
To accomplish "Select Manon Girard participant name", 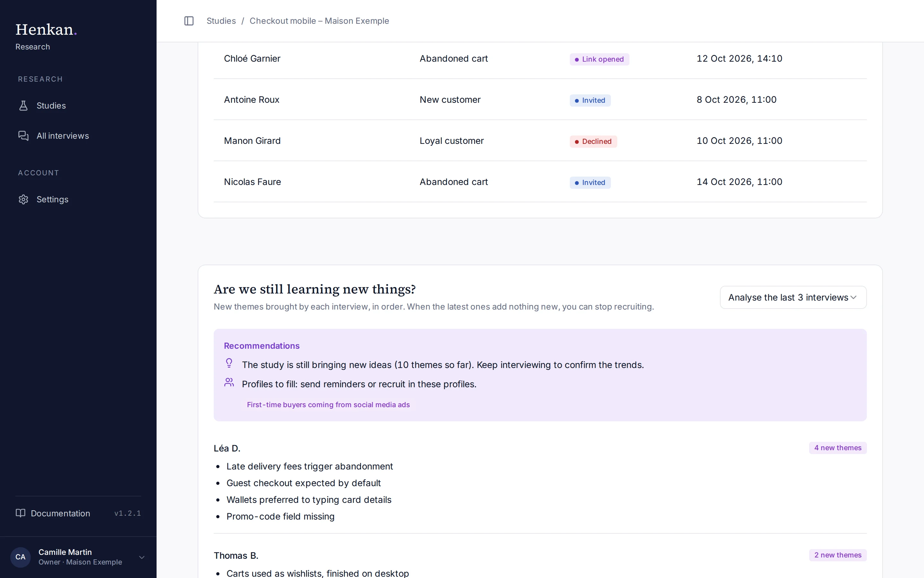I will click(252, 141).
